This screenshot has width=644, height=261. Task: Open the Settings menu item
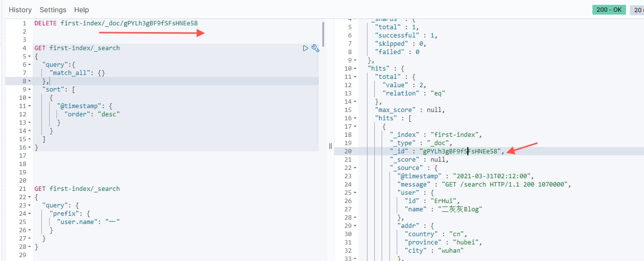[x=53, y=10]
